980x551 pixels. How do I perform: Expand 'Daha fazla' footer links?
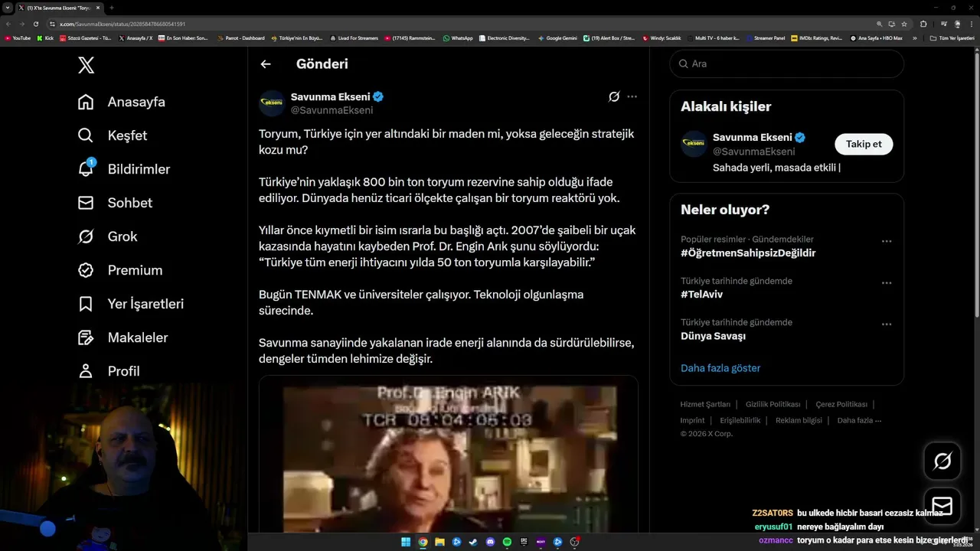859,420
